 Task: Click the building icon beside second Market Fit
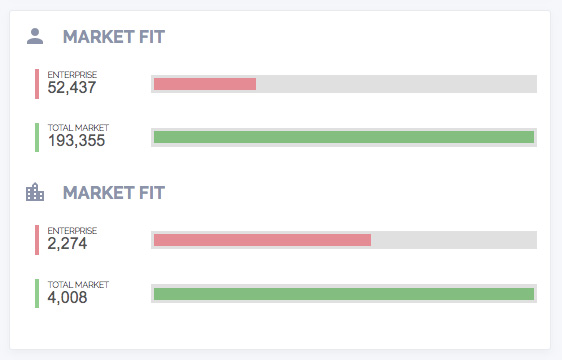35,192
